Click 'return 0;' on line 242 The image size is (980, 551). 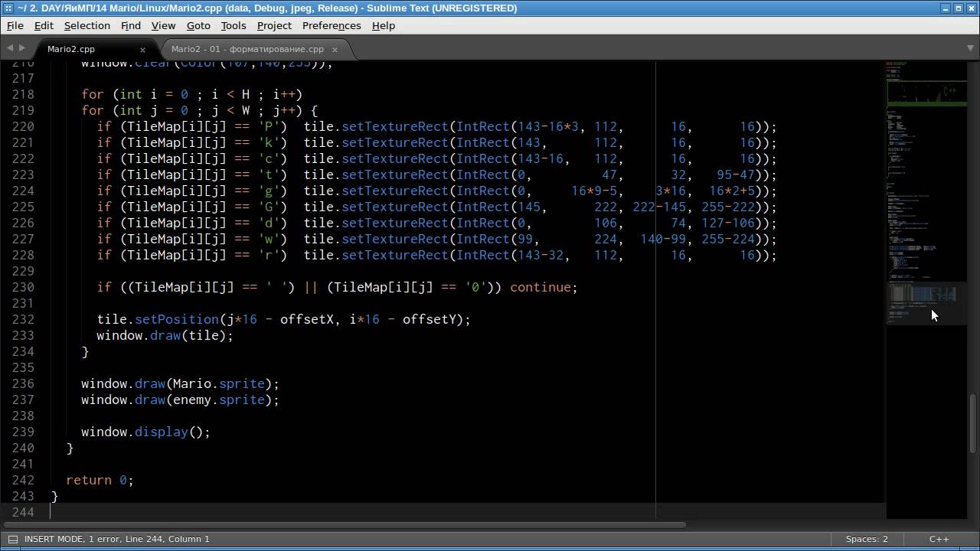100,480
